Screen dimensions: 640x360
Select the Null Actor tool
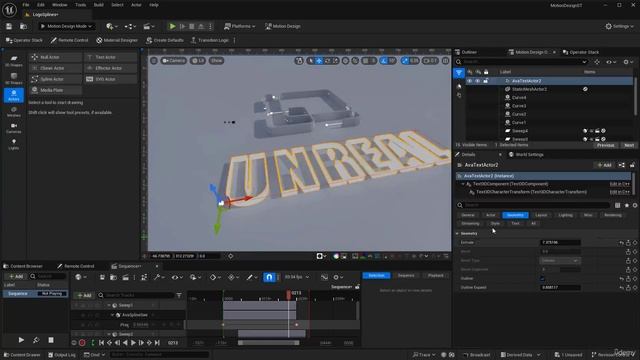56,57
